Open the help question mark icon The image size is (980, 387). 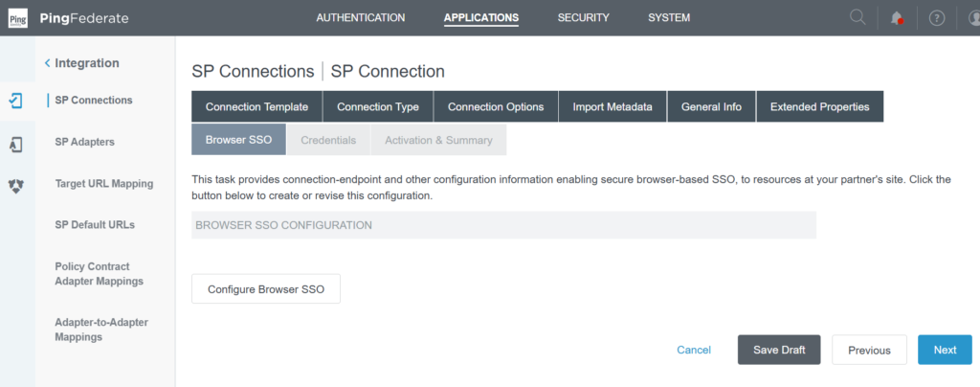pyautogui.click(x=936, y=18)
